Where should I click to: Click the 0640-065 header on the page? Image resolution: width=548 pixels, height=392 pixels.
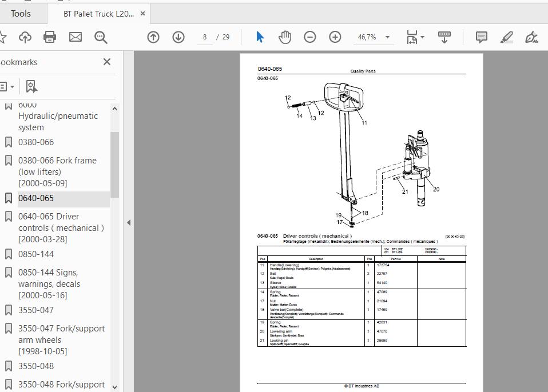270,69
